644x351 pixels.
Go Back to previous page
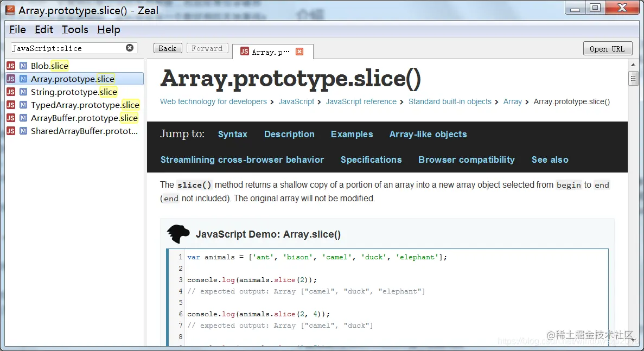click(168, 48)
